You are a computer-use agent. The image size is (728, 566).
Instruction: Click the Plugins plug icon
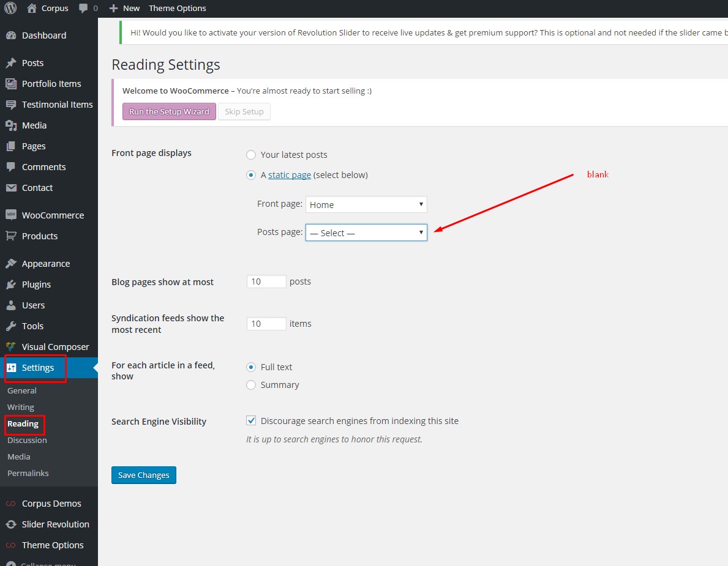[11, 285]
